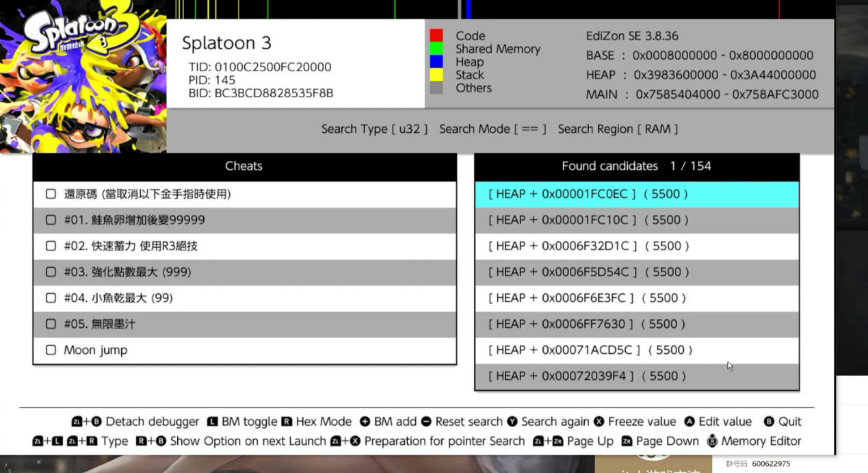Screen dimensions: 868x473
Task: Toggle the Moon jump checkbox
Action: (51, 350)
